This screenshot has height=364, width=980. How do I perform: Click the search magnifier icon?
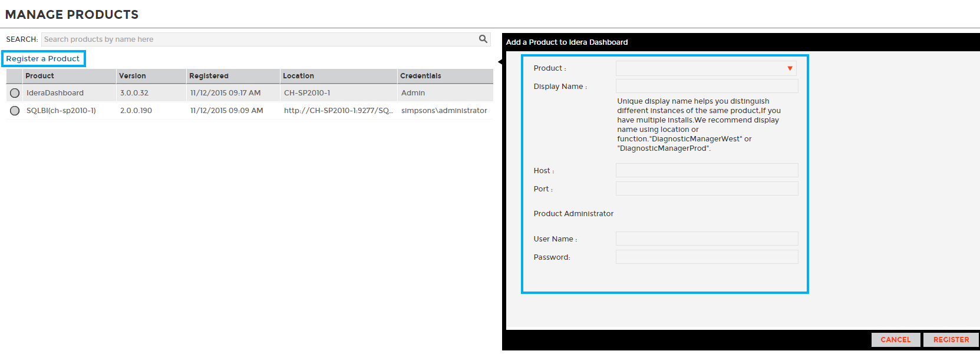tap(483, 39)
